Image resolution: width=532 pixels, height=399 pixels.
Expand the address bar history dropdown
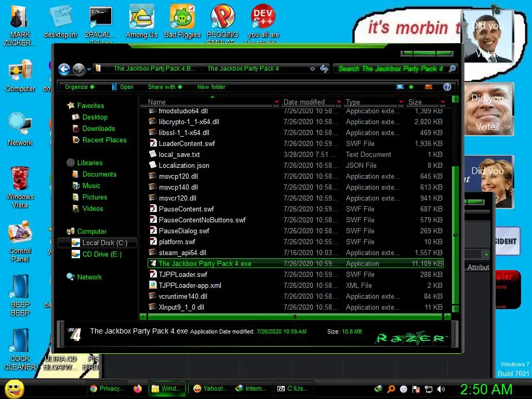pyautogui.click(x=312, y=69)
